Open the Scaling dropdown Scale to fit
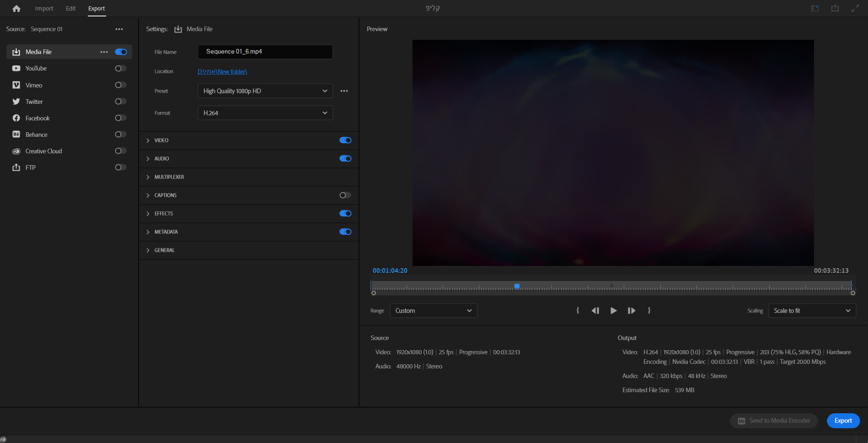The height and width of the screenshot is (443, 868). pyautogui.click(x=812, y=310)
